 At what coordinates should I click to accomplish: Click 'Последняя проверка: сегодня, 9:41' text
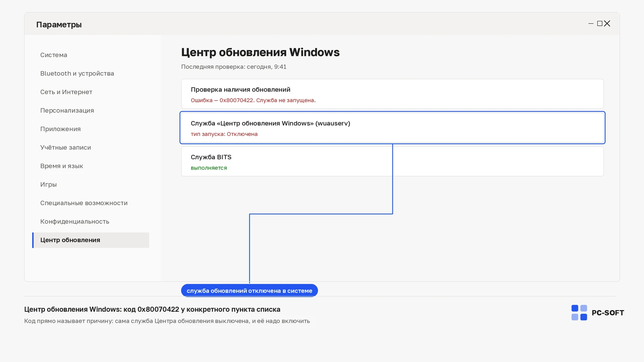[234, 67]
